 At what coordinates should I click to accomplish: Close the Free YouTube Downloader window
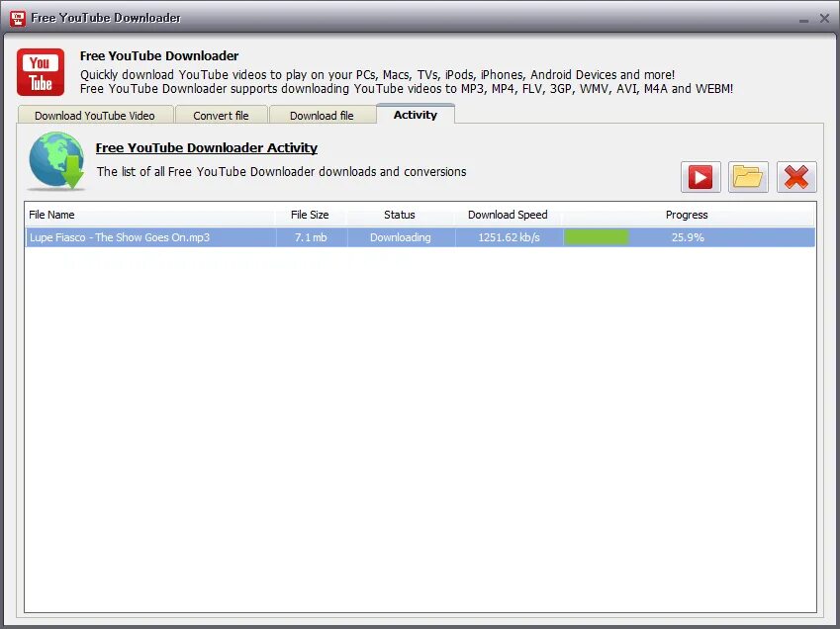[x=824, y=18]
